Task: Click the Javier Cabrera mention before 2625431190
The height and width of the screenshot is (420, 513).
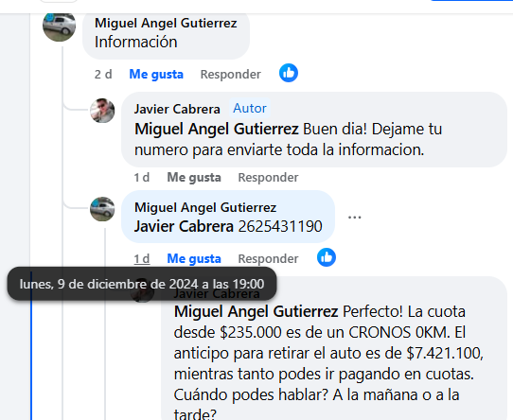Action: coord(184,226)
